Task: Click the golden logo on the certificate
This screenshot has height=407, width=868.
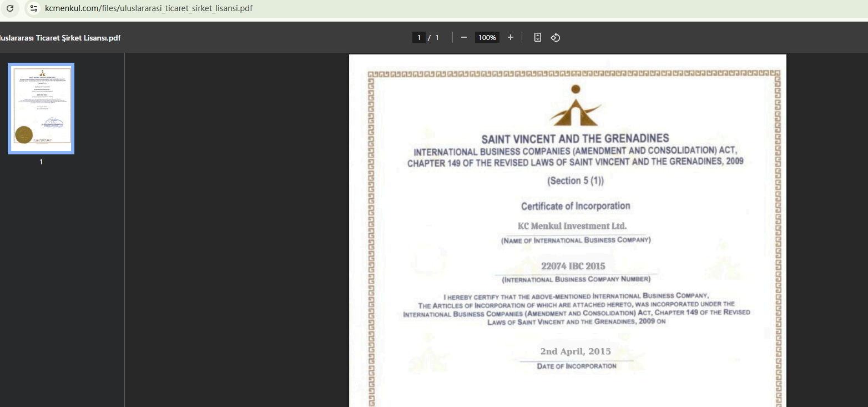Action: [575, 106]
